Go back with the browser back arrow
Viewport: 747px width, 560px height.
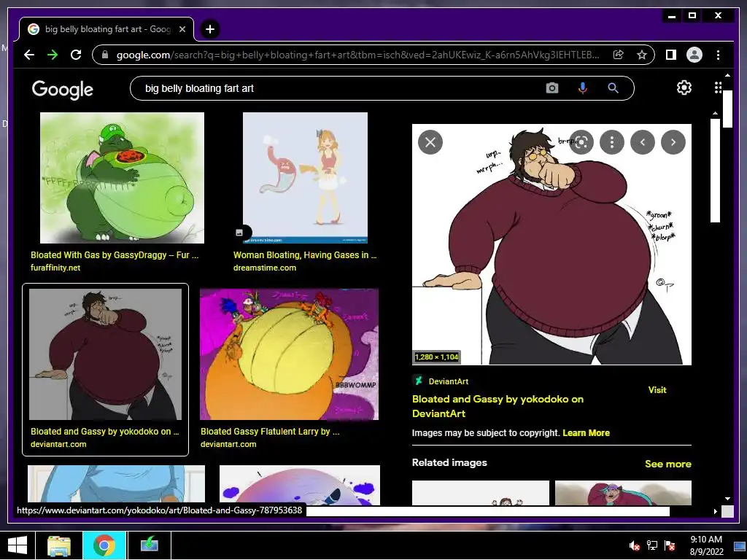29,55
